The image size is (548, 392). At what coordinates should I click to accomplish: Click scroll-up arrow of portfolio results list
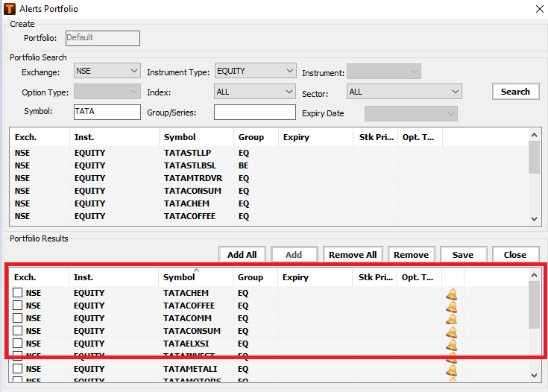tap(534, 275)
